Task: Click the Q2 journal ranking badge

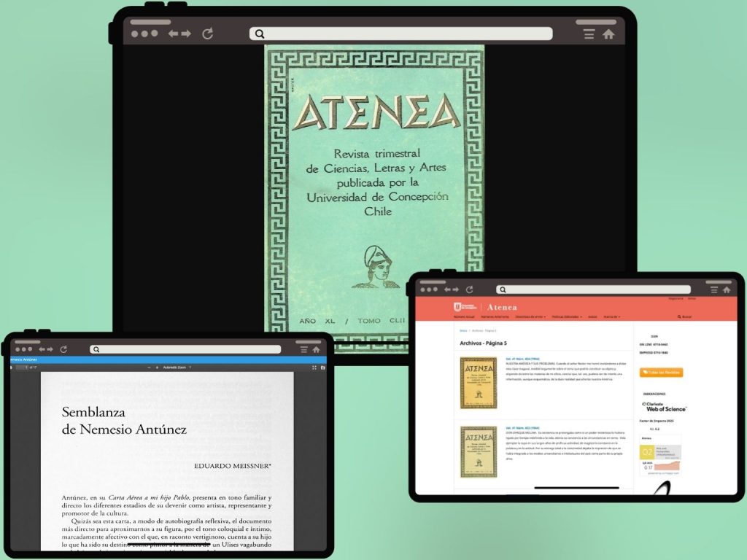Action: click(647, 452)
